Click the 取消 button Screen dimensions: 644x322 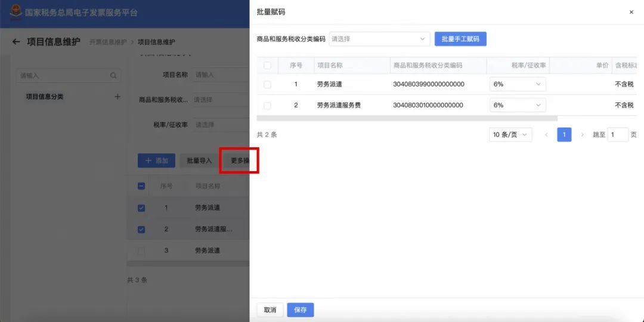pos(270,310)
